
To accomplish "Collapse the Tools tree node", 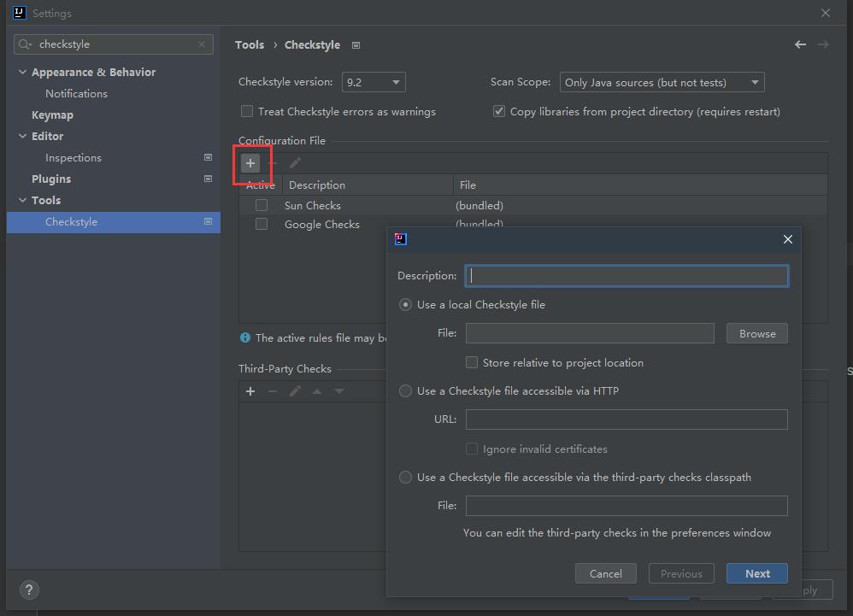I will (22, 200).
